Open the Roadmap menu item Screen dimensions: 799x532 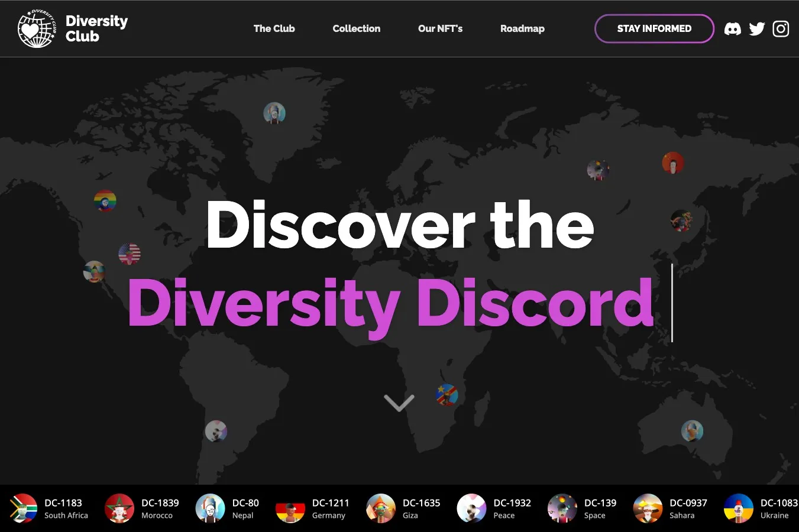(x=522, y=28)
